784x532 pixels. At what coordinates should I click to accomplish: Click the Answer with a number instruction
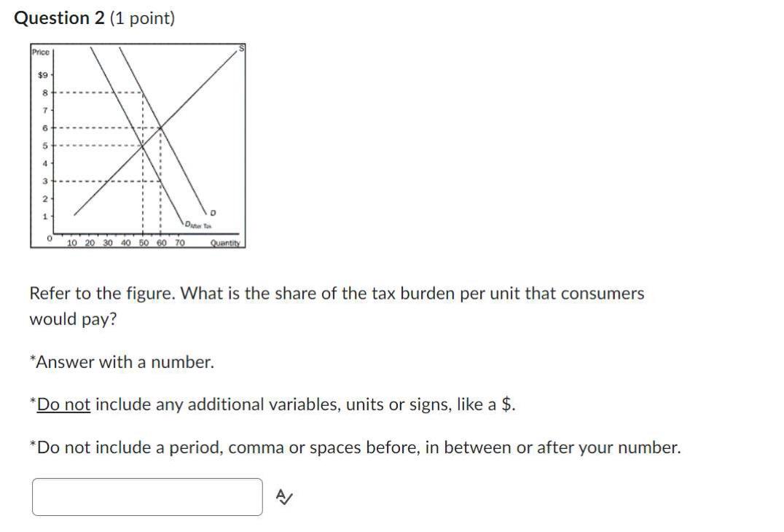[x=122, y=361]
